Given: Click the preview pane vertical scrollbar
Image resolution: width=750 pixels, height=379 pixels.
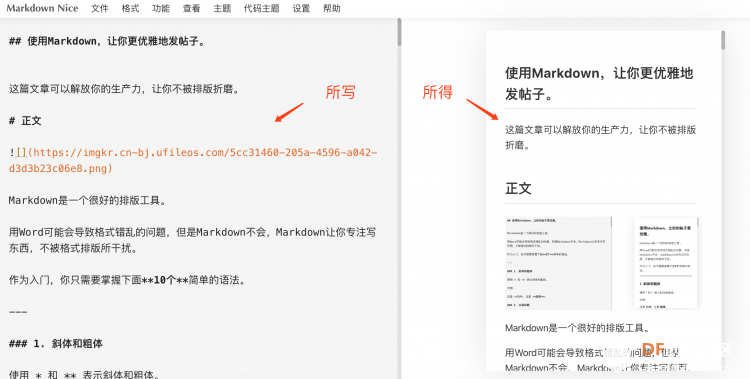Looking at the screenshot, I should 723,40.
